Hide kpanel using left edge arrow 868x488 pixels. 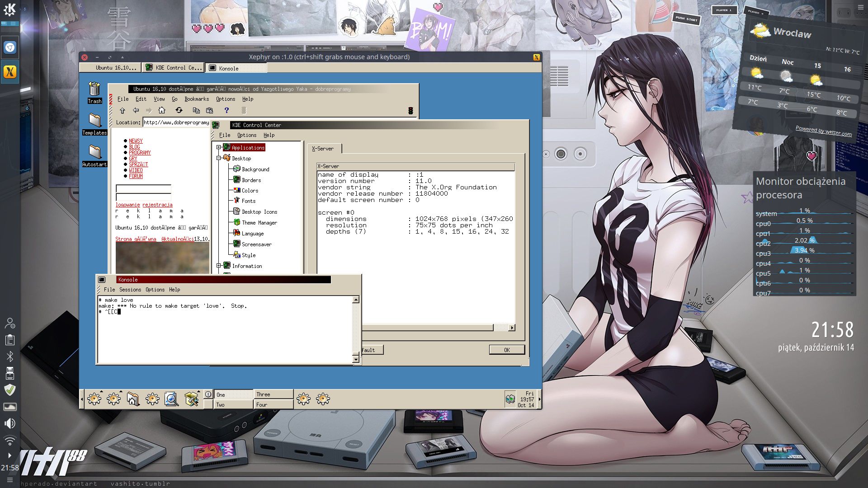[82, 399]
